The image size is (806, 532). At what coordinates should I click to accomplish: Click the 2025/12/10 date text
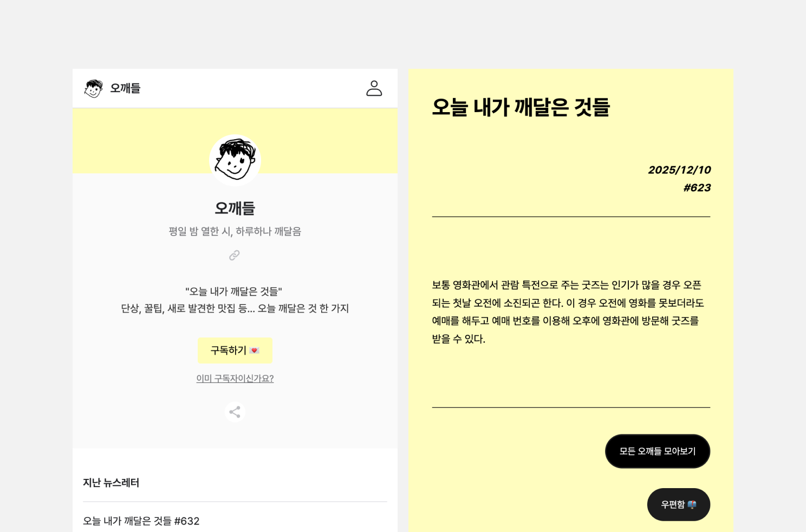pyautogui.click(x=679, y=170)
